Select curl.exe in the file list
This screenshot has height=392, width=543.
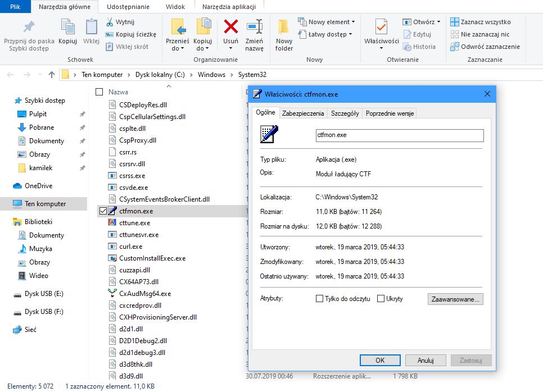point(130,247)
